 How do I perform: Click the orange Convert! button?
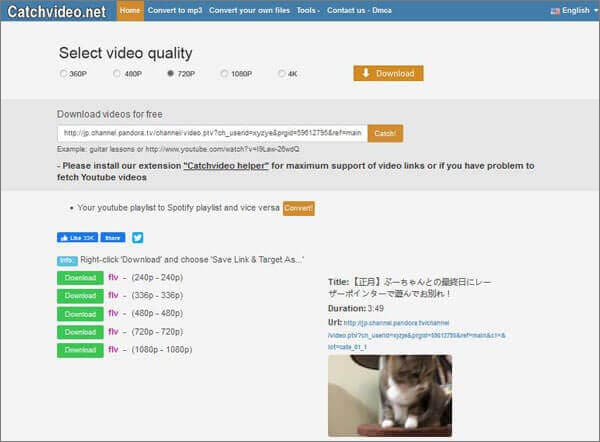pyautogui.click(x=298, y=208)
